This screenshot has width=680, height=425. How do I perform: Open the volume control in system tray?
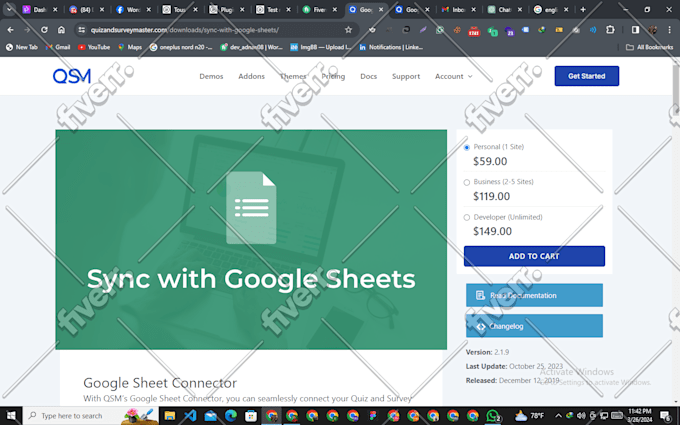[582, 415]
